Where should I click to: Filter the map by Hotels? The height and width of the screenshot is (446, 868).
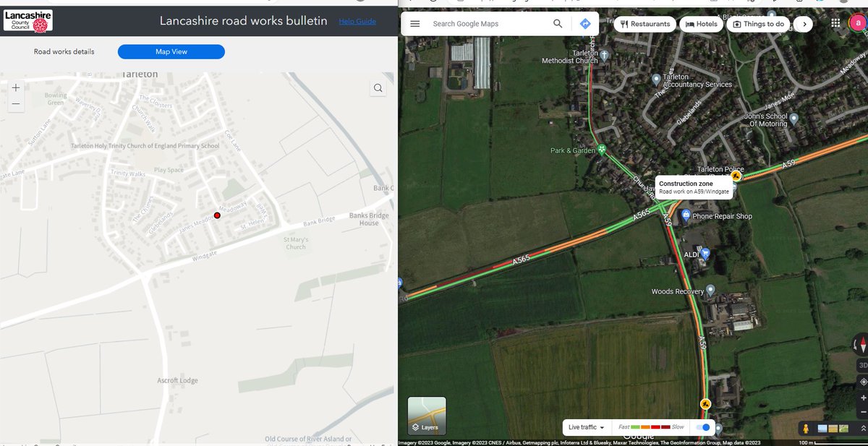[x=702, y=24]
